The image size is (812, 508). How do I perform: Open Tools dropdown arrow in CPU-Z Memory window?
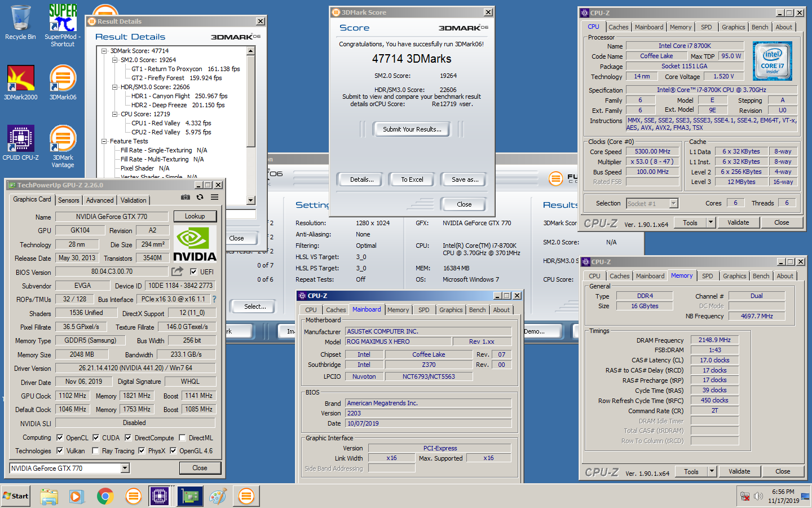pos(712,471)
